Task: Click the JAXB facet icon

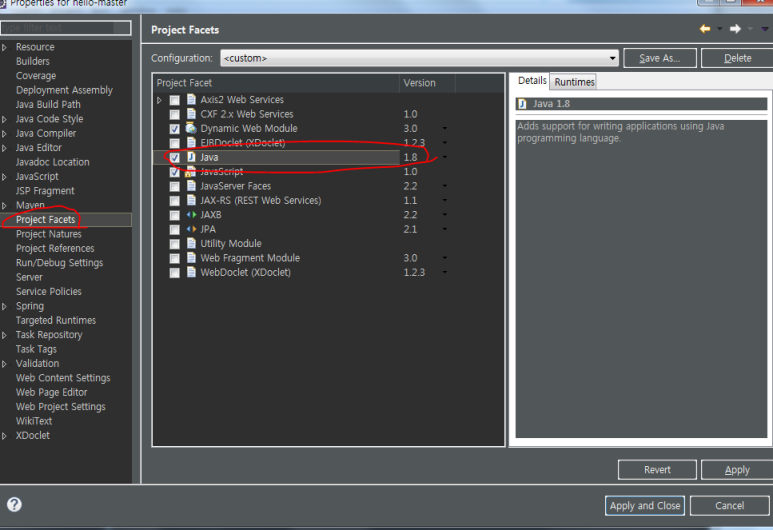Action: click(x=191, y=215)
